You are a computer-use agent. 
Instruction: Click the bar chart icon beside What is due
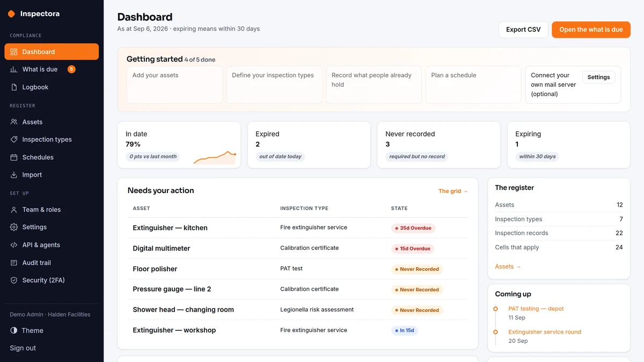pos(14,69)
